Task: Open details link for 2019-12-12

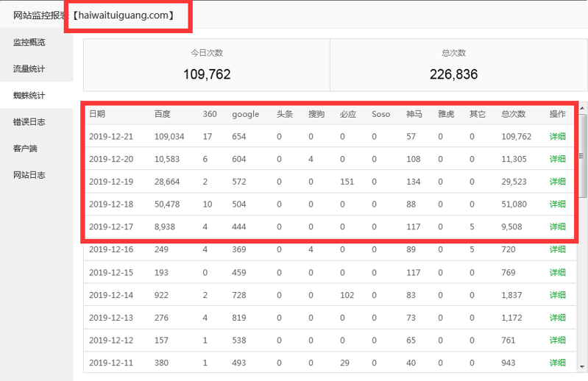Action: pyautogui.click(x=558, y=340)
